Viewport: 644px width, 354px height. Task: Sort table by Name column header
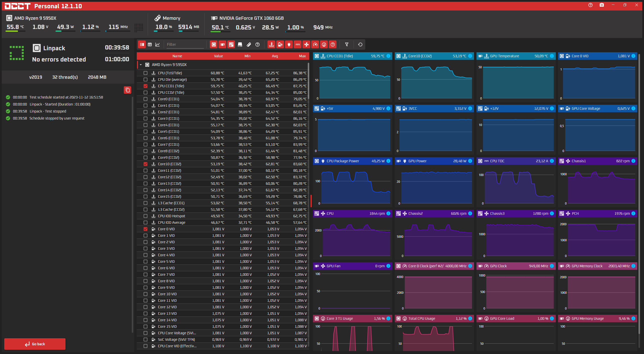[177, 56]
